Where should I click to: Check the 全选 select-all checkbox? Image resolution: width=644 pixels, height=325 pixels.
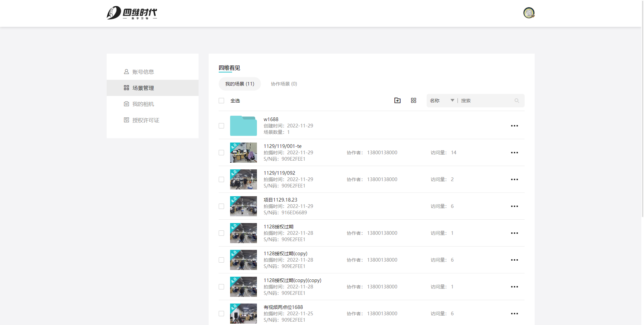click(221, 101)
